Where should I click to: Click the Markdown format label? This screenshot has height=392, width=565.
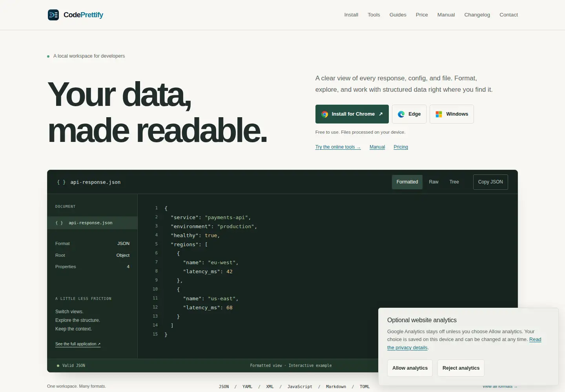[336, 387]
